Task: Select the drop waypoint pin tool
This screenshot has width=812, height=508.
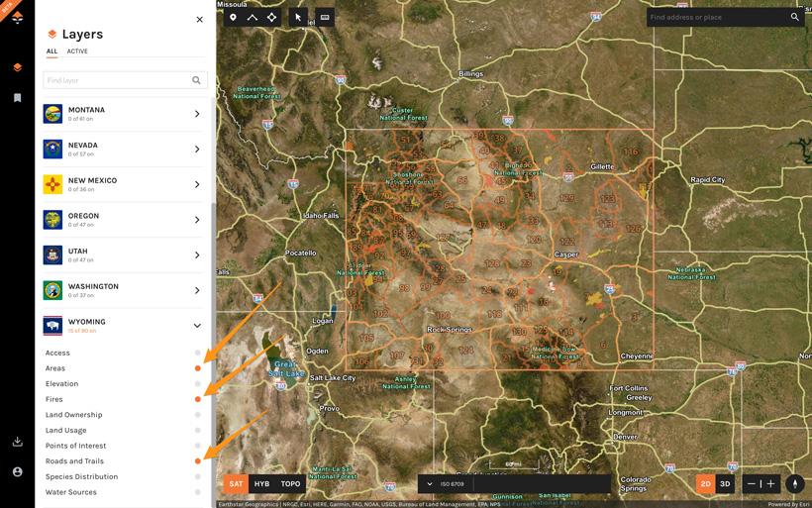Action: (x=233, y=18)
